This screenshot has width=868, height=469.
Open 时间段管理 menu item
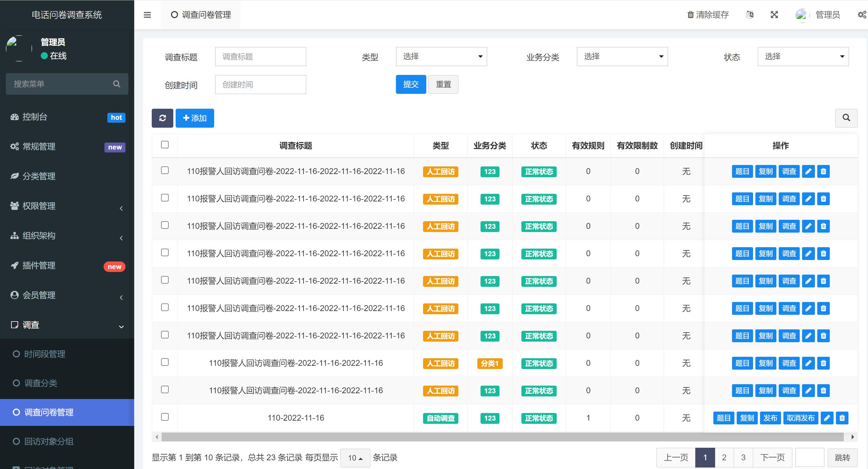(67, 354)
